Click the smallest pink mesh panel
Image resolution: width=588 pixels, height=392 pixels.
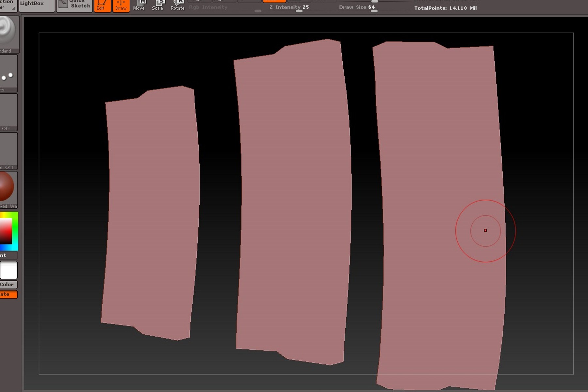click(x=151, y=213)
